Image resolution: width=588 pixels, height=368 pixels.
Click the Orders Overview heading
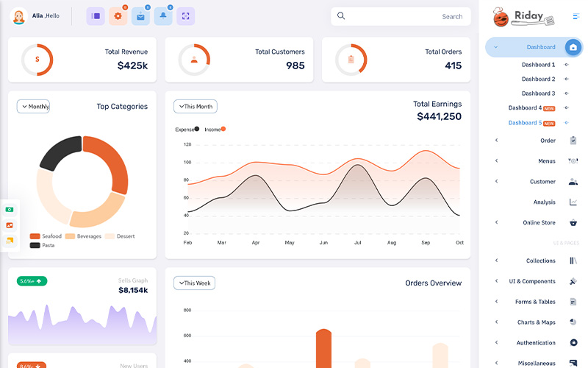(433, 283)
